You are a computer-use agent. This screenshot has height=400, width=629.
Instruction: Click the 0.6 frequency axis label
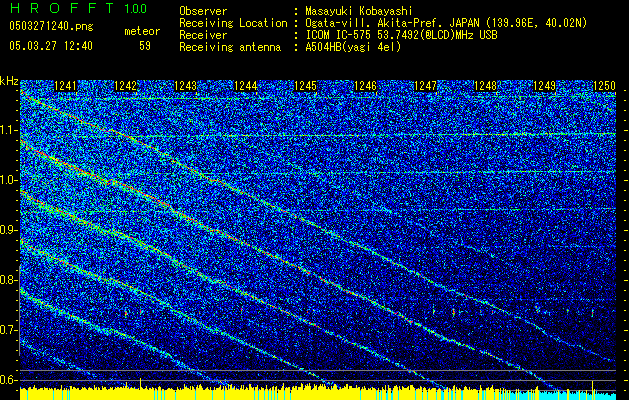(x=9, y=380)
